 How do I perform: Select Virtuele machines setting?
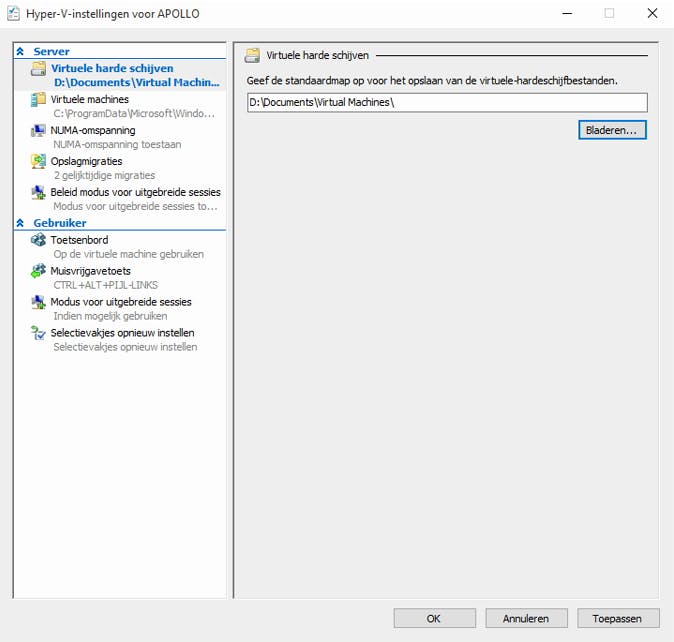(89, 99)
